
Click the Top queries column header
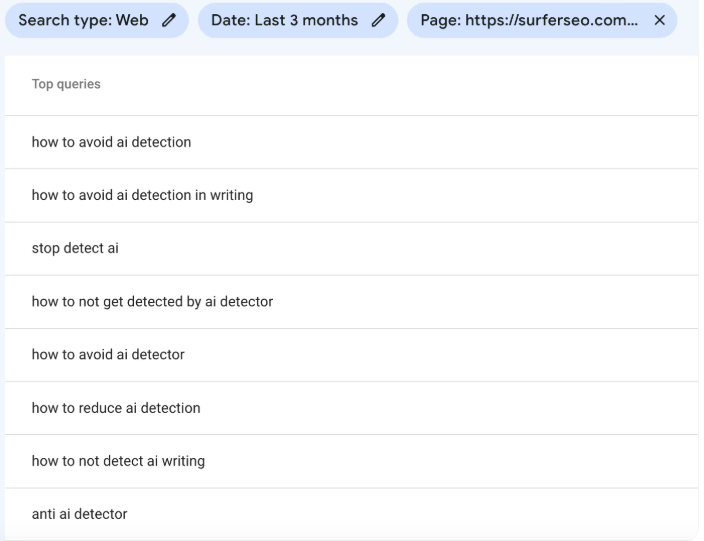66,85
